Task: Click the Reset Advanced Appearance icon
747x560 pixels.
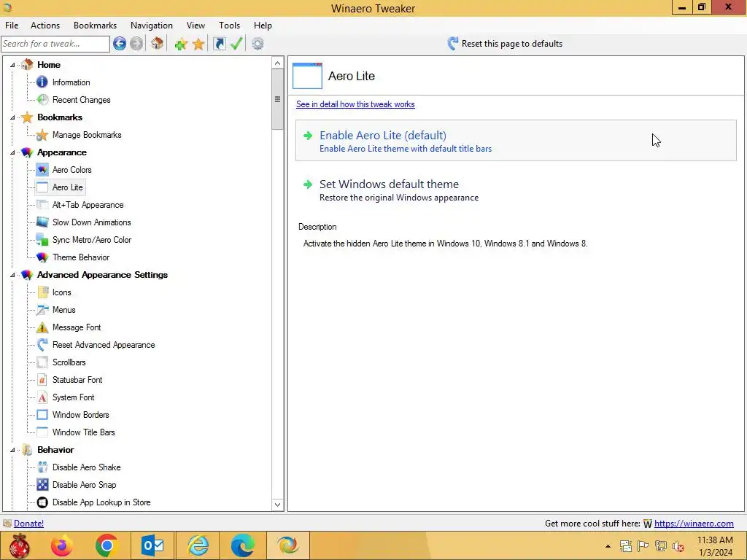Action: (x=42, y=344)
